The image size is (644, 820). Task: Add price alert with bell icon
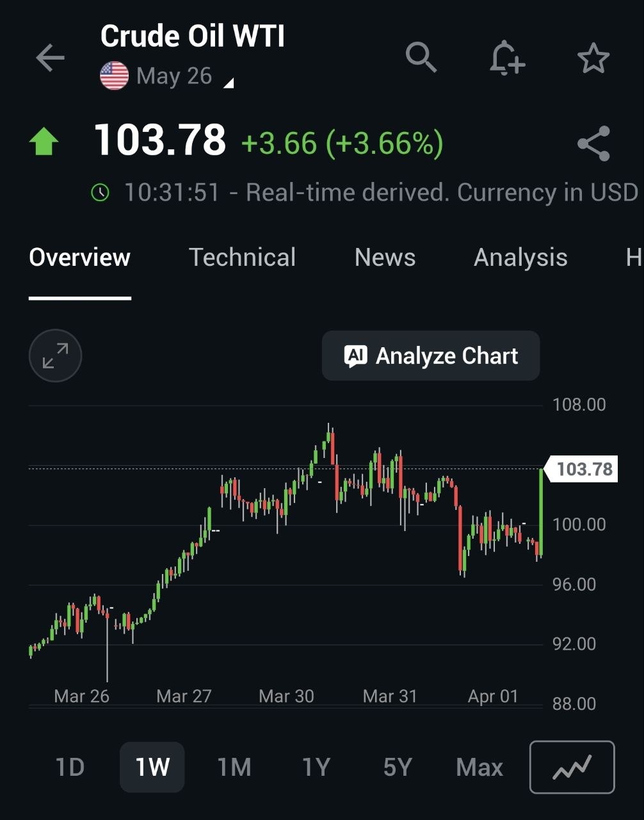point(506,58)
